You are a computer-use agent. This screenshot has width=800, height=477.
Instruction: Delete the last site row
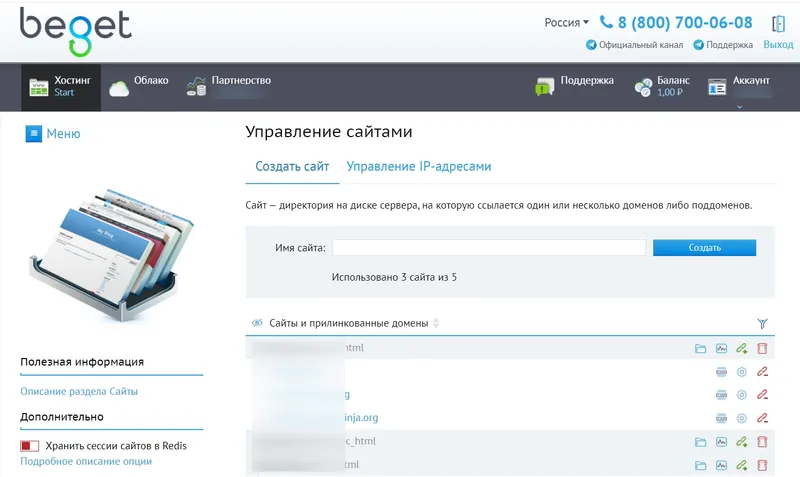click(762, 465)
